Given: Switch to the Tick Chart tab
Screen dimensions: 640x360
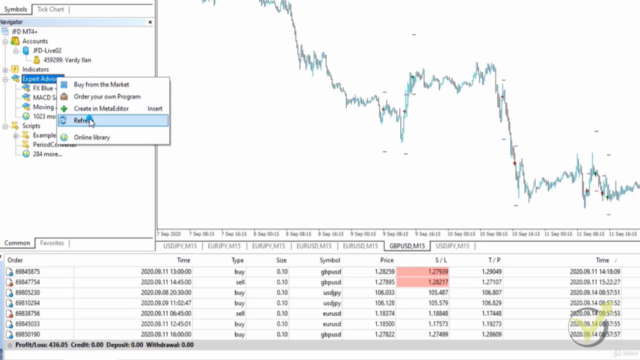Looking at the screenshot, I should pos(51,9).
